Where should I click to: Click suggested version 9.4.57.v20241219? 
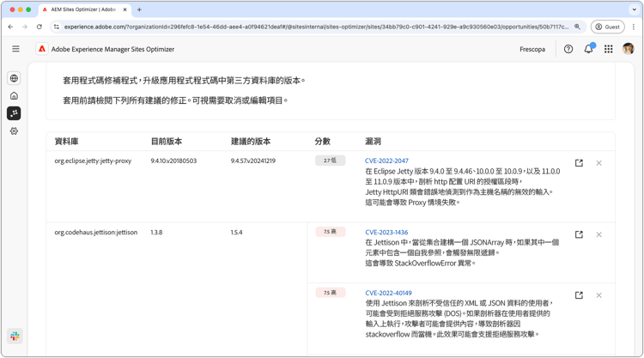(253, 161)
